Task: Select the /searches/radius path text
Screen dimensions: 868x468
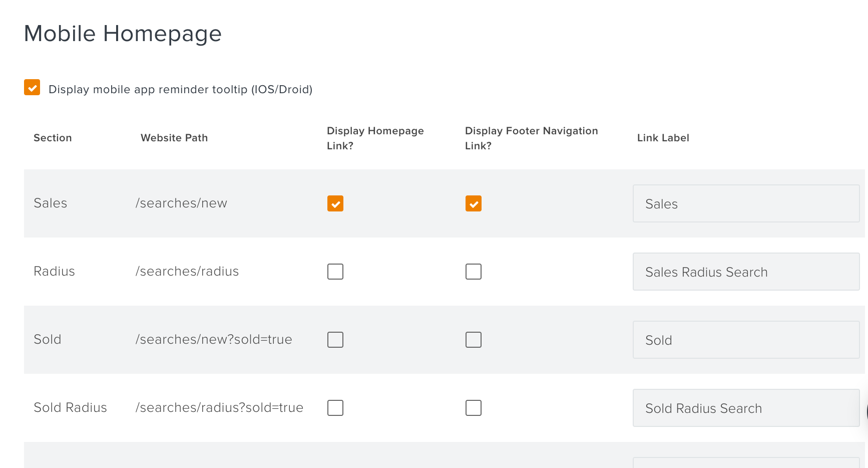Action: pos(187,271)
